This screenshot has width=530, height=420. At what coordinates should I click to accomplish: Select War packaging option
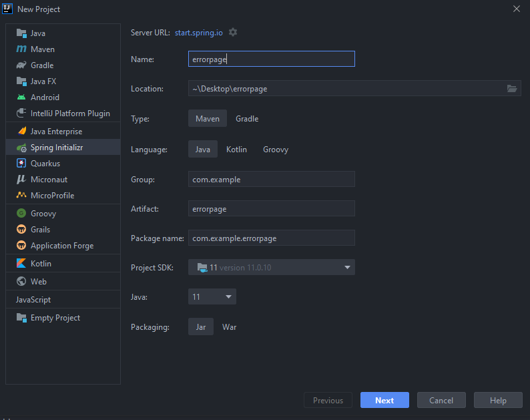pyautogui.click(x=229, y=327)
